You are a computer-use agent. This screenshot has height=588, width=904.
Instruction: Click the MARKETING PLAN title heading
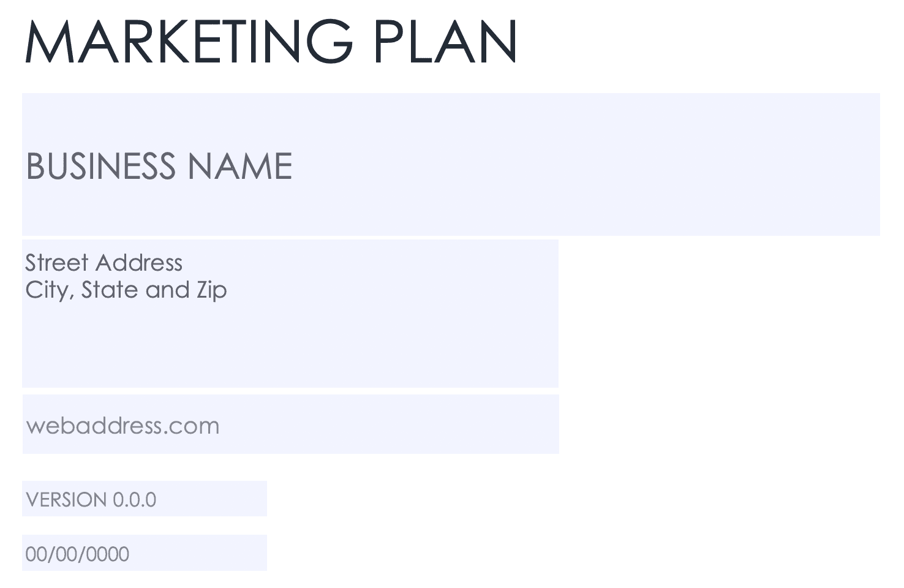(x=271, y=42)
